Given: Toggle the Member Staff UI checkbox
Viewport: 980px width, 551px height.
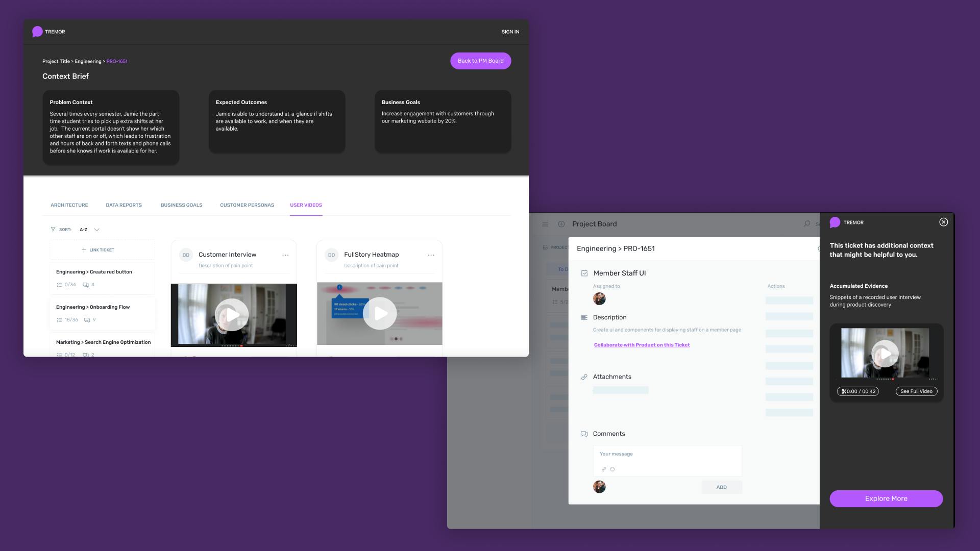Looking at the screenshot, I should pyautogui.click(x=584, y=273).
